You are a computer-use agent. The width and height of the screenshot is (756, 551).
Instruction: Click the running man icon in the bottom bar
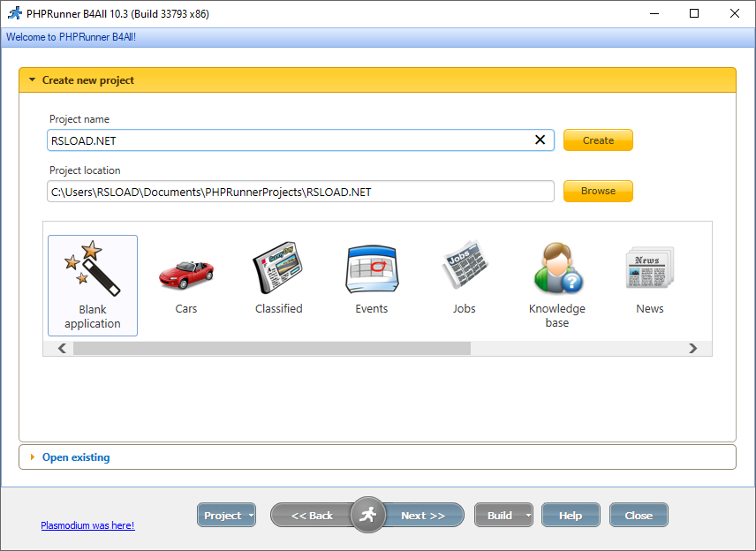(x=368, y=515)
